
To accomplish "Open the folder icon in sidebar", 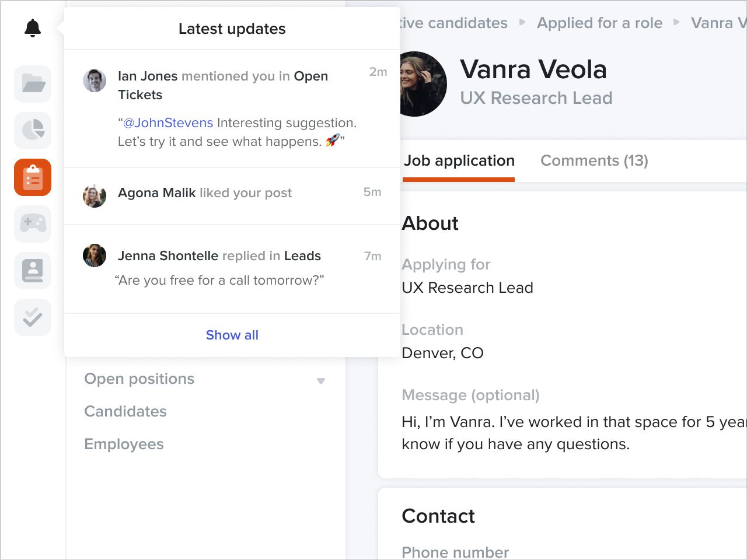I will (33, 84).
